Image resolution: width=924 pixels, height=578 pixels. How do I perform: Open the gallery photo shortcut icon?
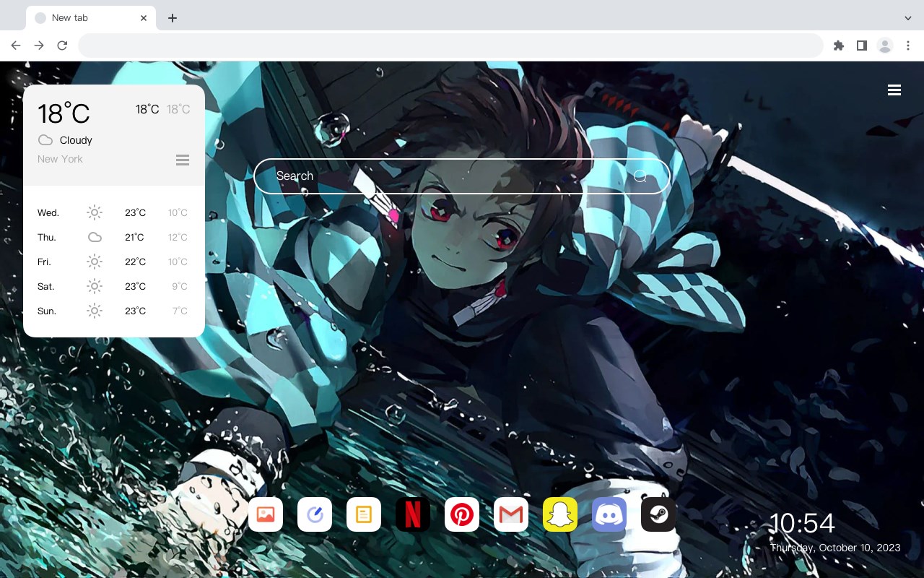(x=266, y=514)
